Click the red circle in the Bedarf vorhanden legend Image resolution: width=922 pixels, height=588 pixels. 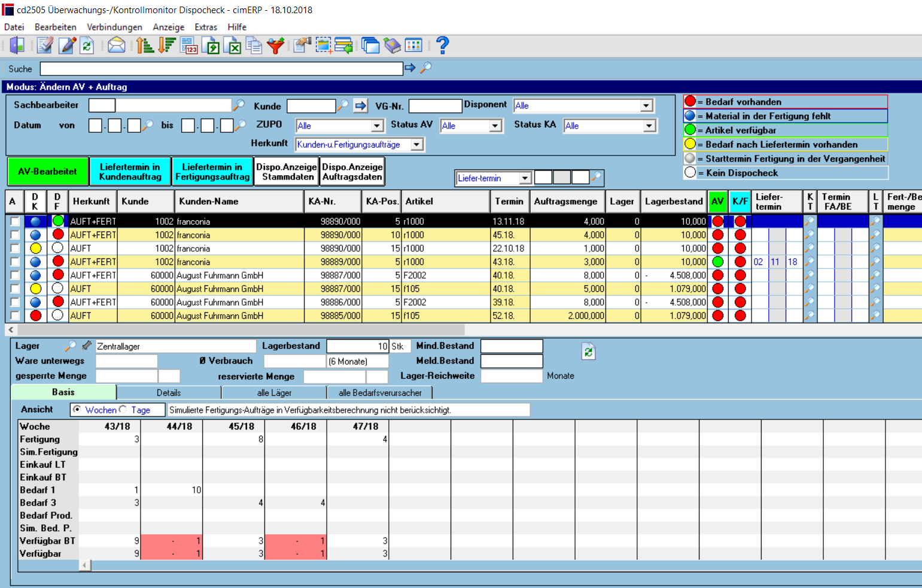click(690, 101)
